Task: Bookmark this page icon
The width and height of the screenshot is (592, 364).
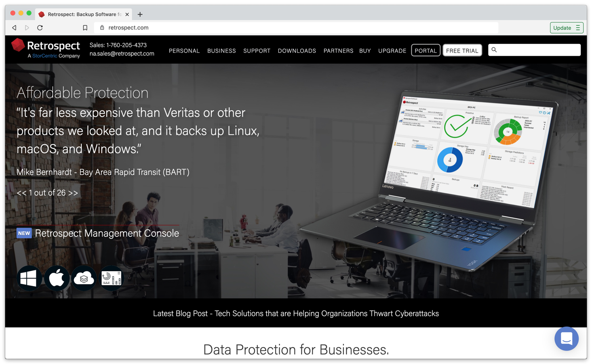Action: (x=85, y=28)
